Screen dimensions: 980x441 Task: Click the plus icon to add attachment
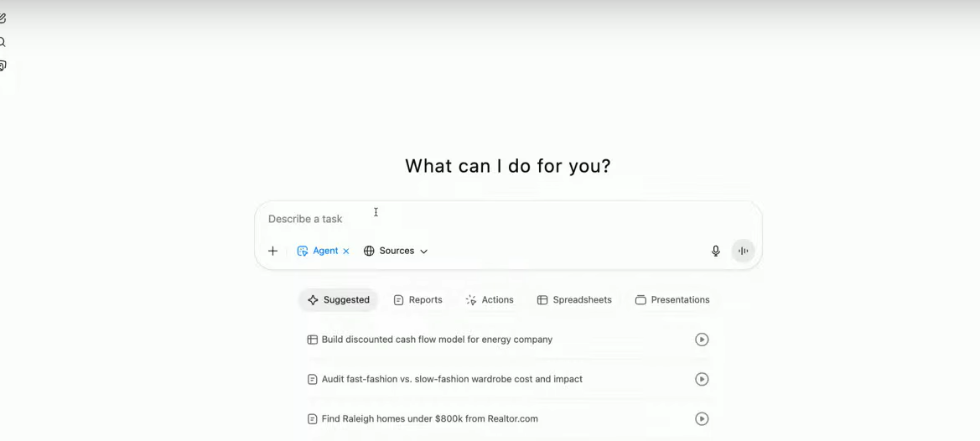coord(272,251)
